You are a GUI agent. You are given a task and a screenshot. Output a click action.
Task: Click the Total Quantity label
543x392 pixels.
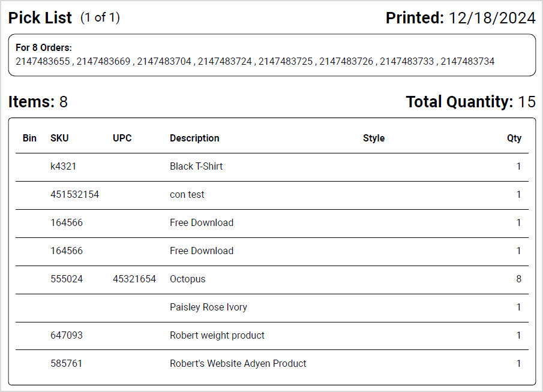coord(460,102)
